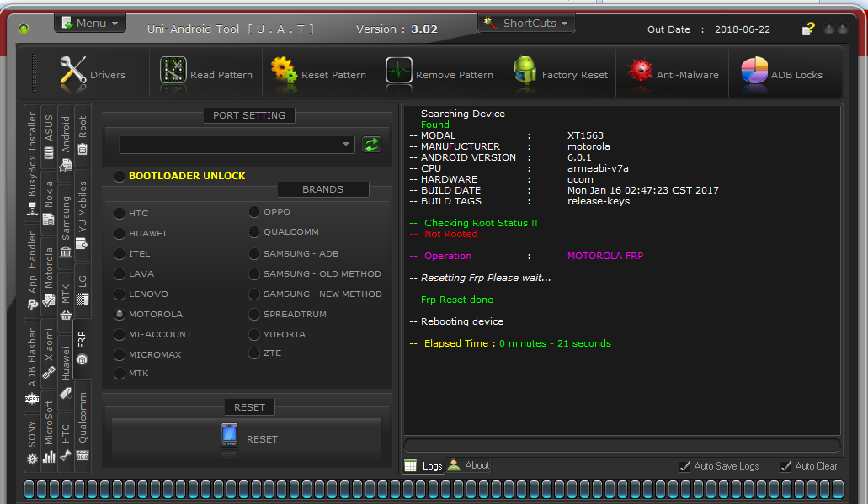Open the MTK side tab
The height and width of the screenshot is (504, 868).
pyautogui.click(x=66, y=302)
